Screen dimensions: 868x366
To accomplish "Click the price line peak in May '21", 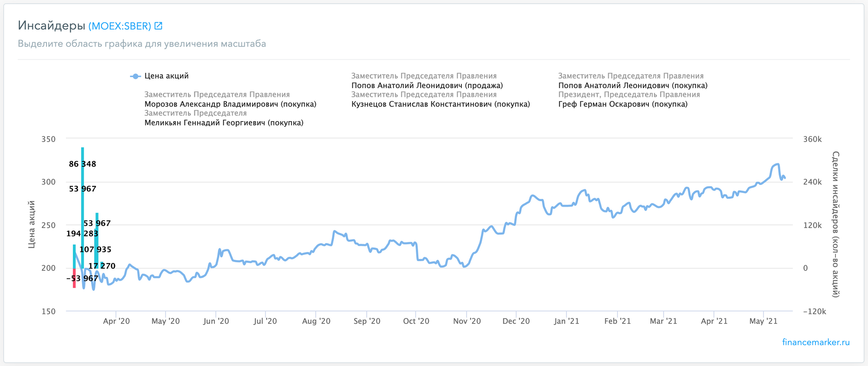I will (x=777, y=165).
